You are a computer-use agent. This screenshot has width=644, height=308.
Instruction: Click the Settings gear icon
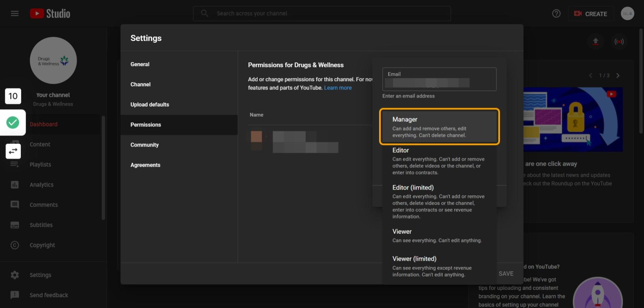point(15,275)
